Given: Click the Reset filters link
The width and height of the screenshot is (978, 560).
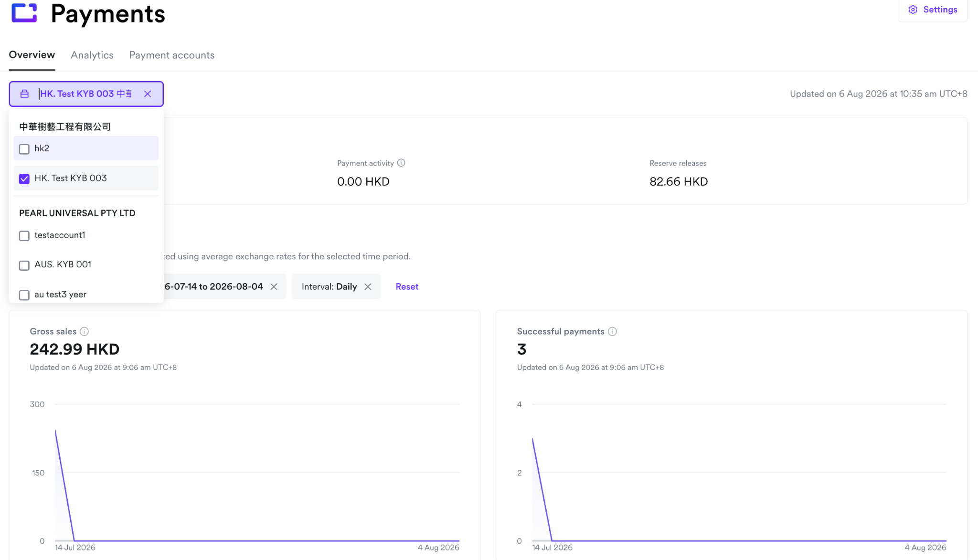Looking at the screenshot, I should 407,286.
